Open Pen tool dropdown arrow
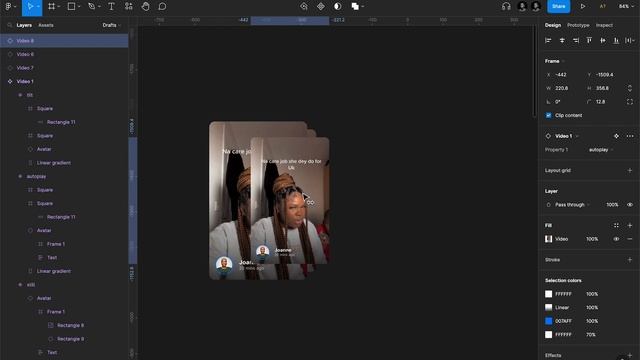 99,7
